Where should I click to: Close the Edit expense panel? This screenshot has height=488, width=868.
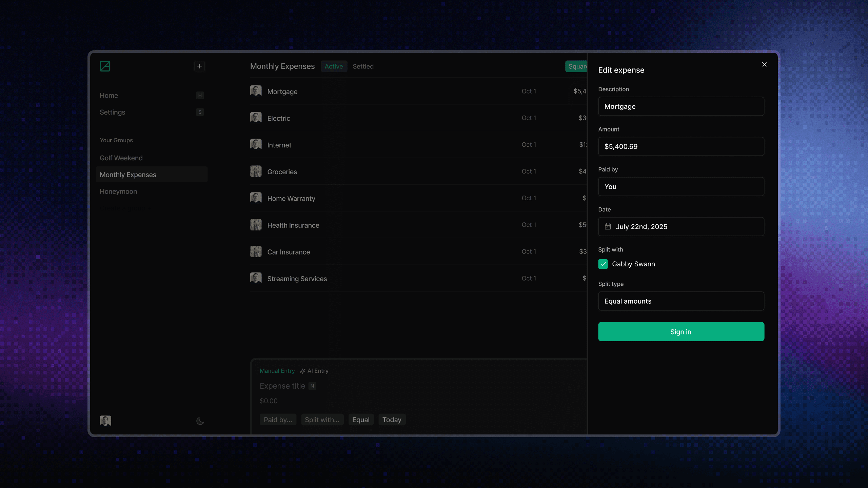[764, 64]
